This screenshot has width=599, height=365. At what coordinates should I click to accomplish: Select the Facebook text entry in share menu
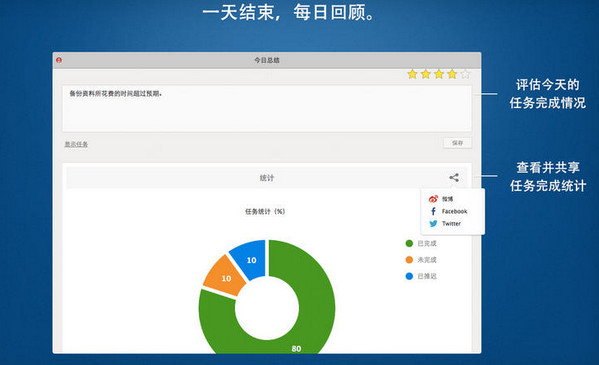tap(454, 211)
